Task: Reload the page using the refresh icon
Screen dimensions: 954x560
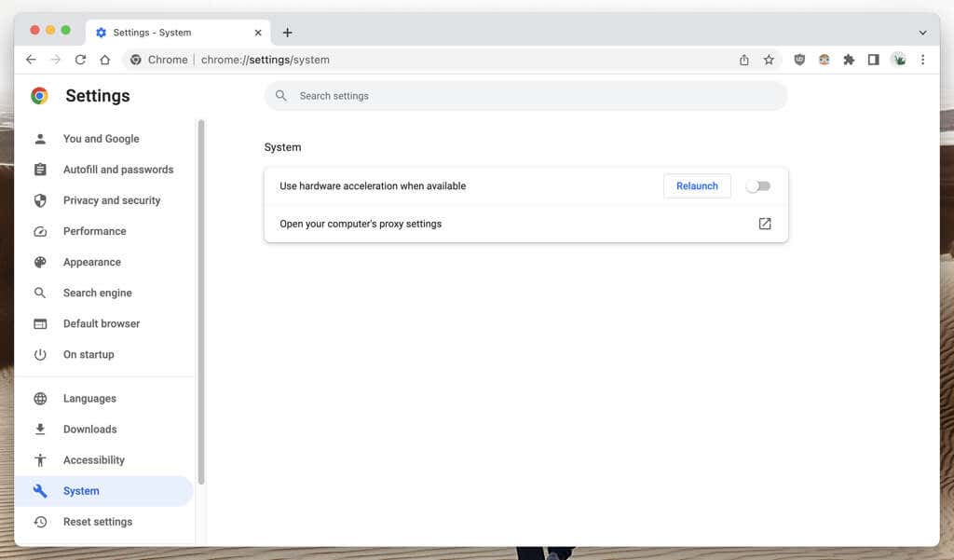Action: (x=80, y=59)
